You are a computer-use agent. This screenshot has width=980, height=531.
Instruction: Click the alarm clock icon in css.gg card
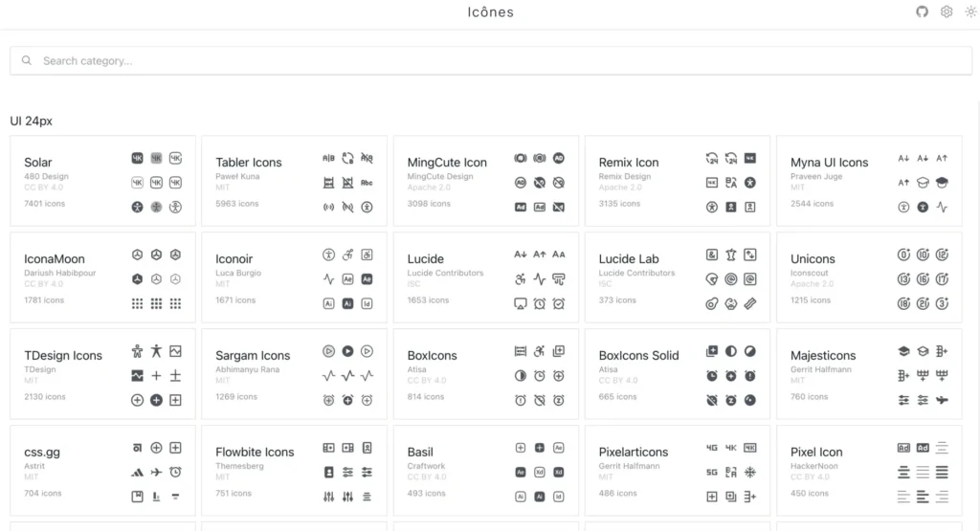(x=176, y=473)
